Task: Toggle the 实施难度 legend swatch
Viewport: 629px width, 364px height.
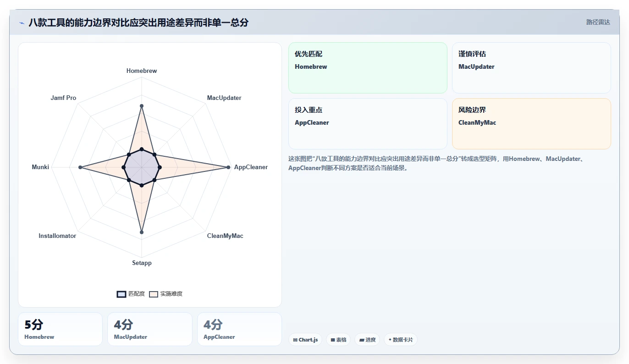Action: [x=153, y=294]
